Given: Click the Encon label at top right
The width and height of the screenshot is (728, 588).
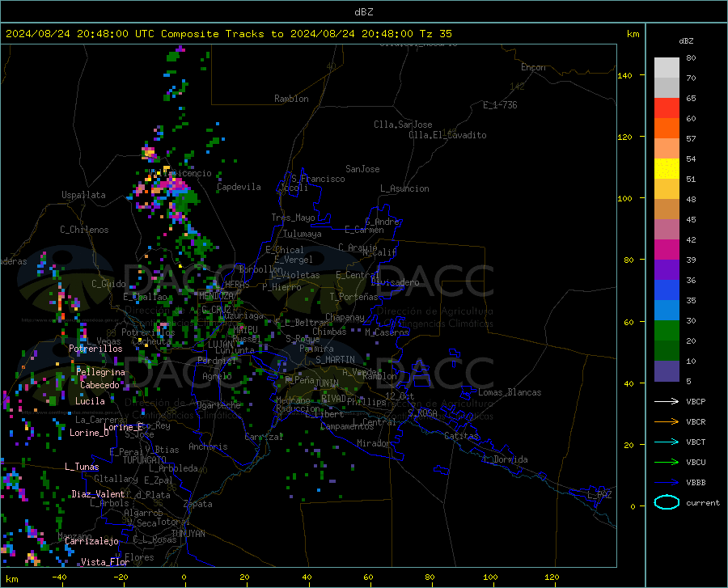Looking at the screenshot, I should [x=533, y=67].
